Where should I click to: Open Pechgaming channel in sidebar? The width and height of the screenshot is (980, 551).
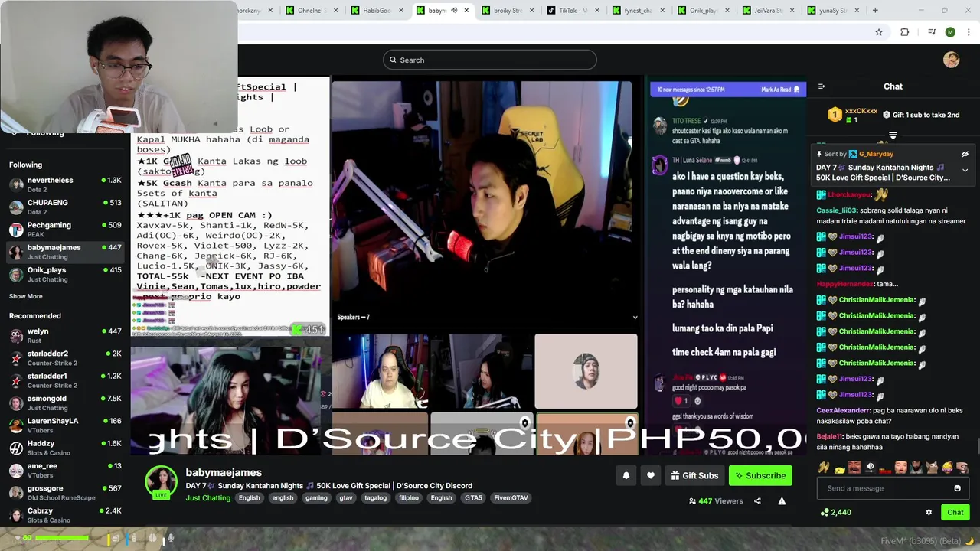65,230
